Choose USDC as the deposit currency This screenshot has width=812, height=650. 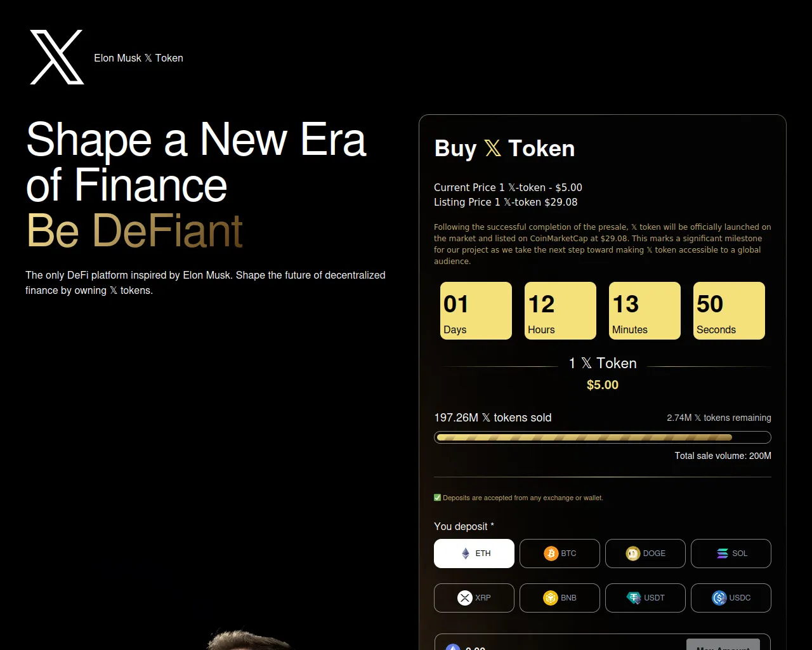tap(731, 598)
